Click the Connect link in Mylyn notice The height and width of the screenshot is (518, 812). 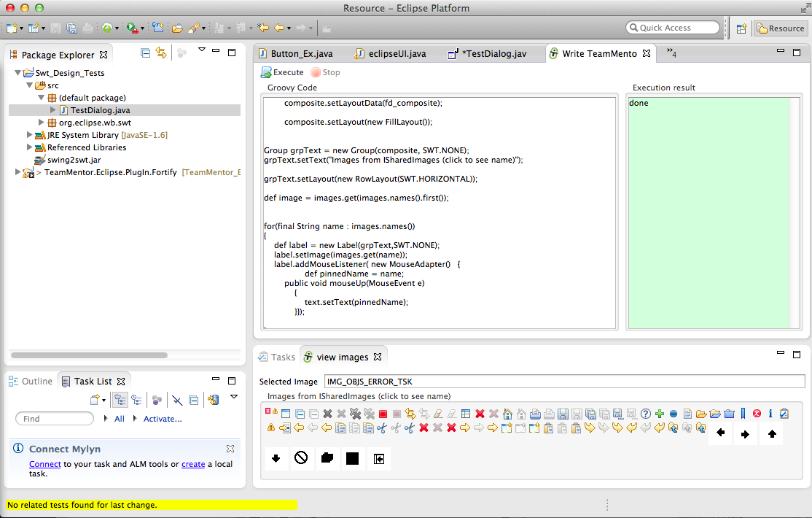pyautogui.click(x=44, y=464)
